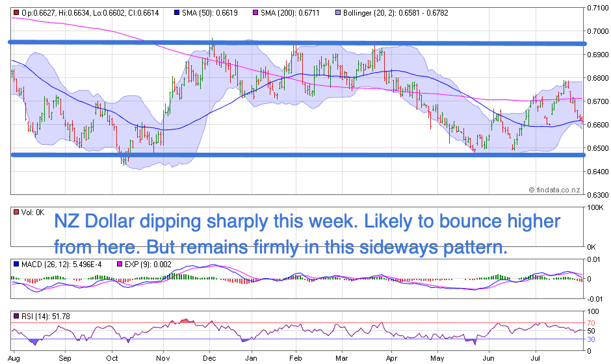
Task: Click the 'EXP (9): 0.002' label
Action: (148, 265)
